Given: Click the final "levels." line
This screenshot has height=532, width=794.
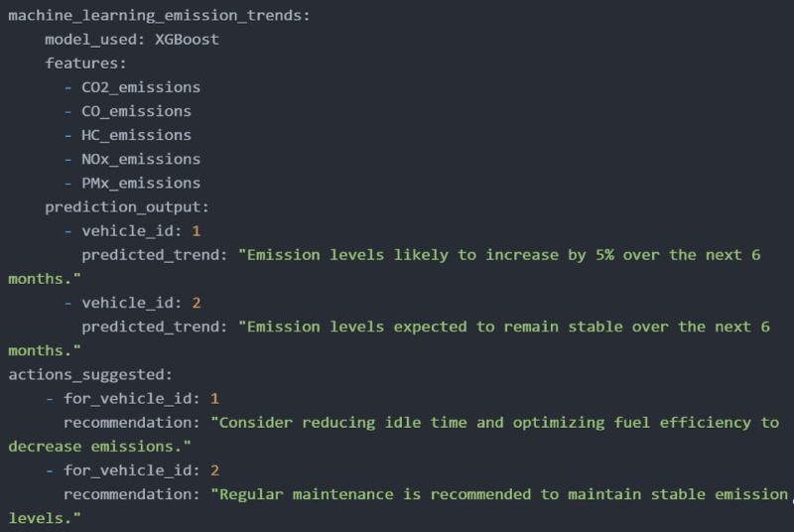Looking at the screenshot, I should click(x=45, y=518).
